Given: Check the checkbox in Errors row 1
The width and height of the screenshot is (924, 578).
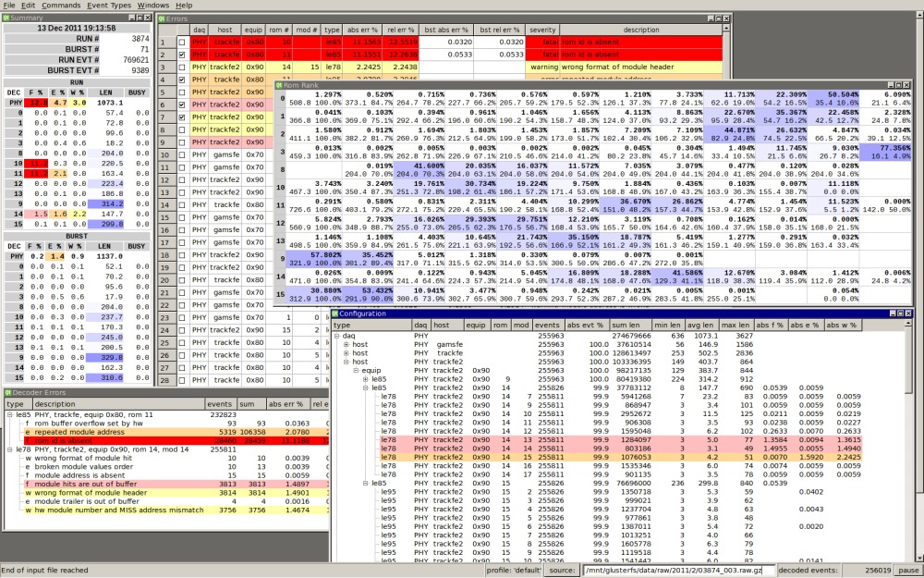Looking at the screenshot, I should click(182, 43).
